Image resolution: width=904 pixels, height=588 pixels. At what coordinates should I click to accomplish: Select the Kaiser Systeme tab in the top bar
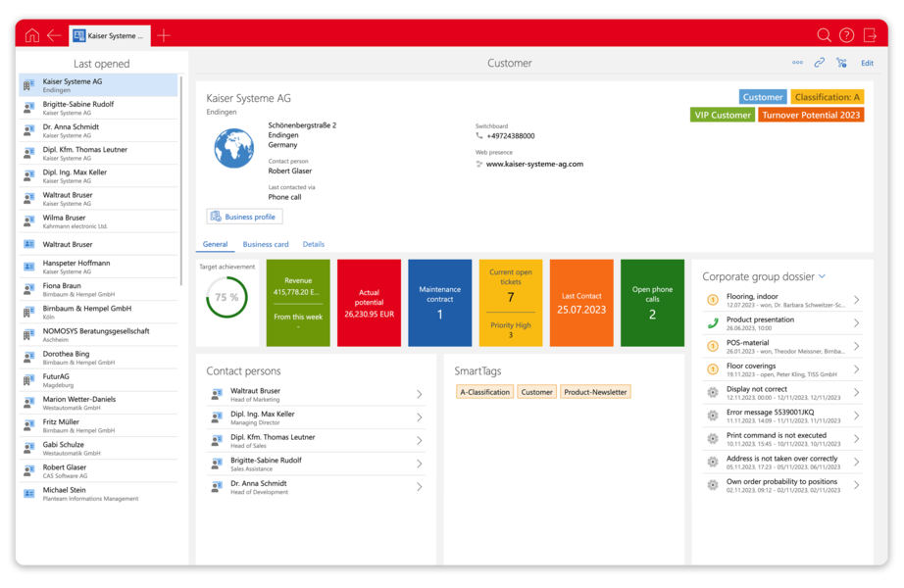110,35
